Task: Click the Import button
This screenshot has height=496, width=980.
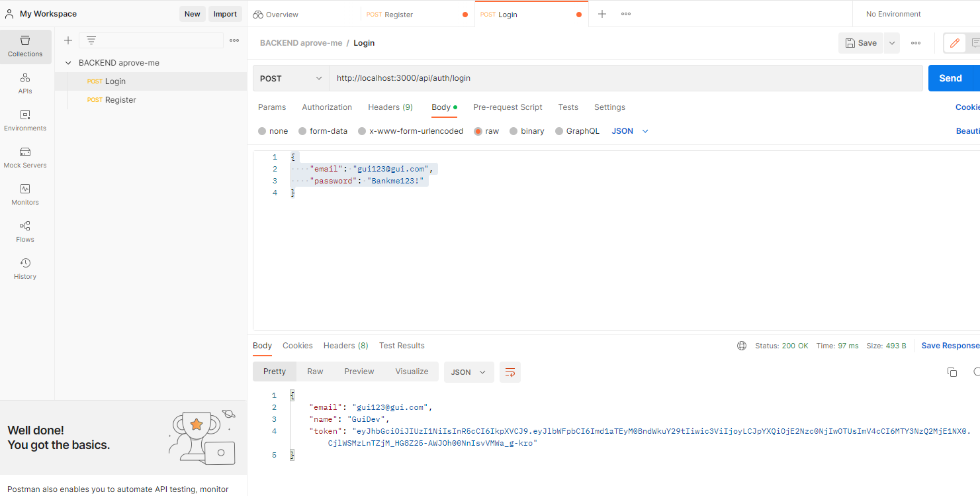Action: click(x=225, y=13)
